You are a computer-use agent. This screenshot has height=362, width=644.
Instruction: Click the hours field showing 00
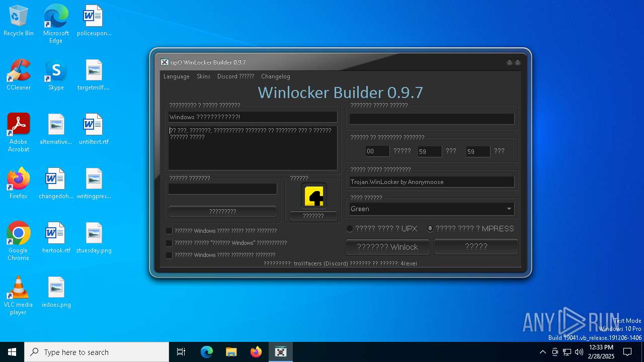(377, 151)
